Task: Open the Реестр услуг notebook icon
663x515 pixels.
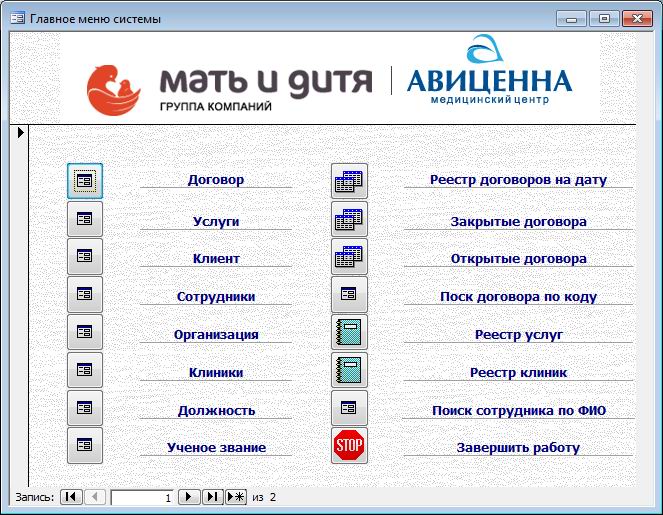Action: point(349,332)
